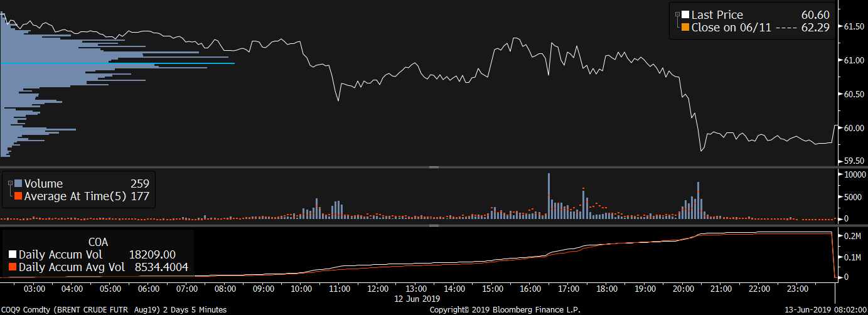Viewport: 868px width, 315px height.
Task: Click the orange Close on 06/11 swatch
Action: coord(685,28)
